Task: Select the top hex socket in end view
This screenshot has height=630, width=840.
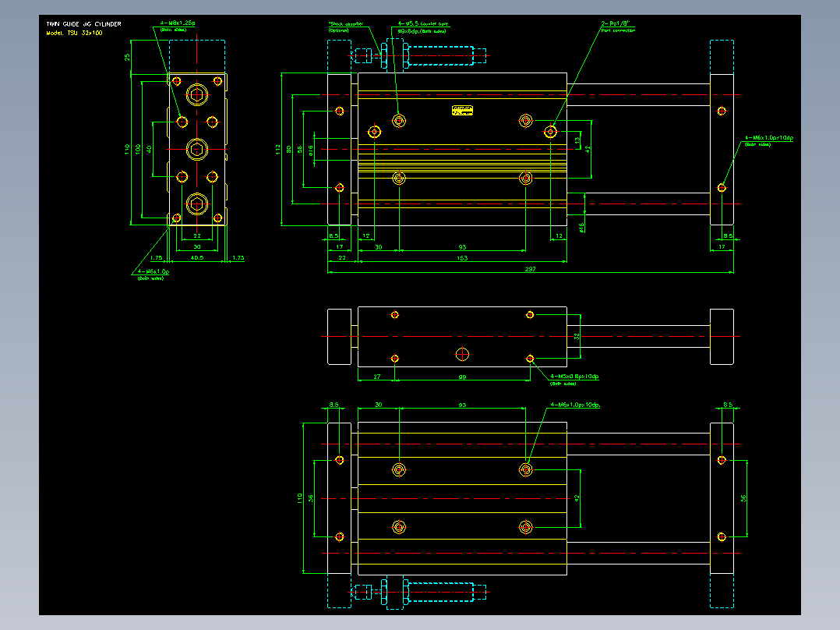Action: tap(197, 95)
